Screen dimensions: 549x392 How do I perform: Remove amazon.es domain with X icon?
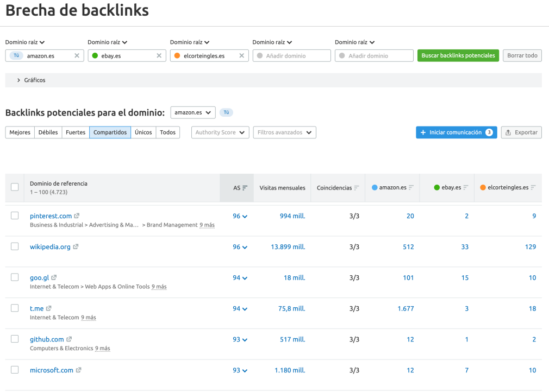(77, 55)
